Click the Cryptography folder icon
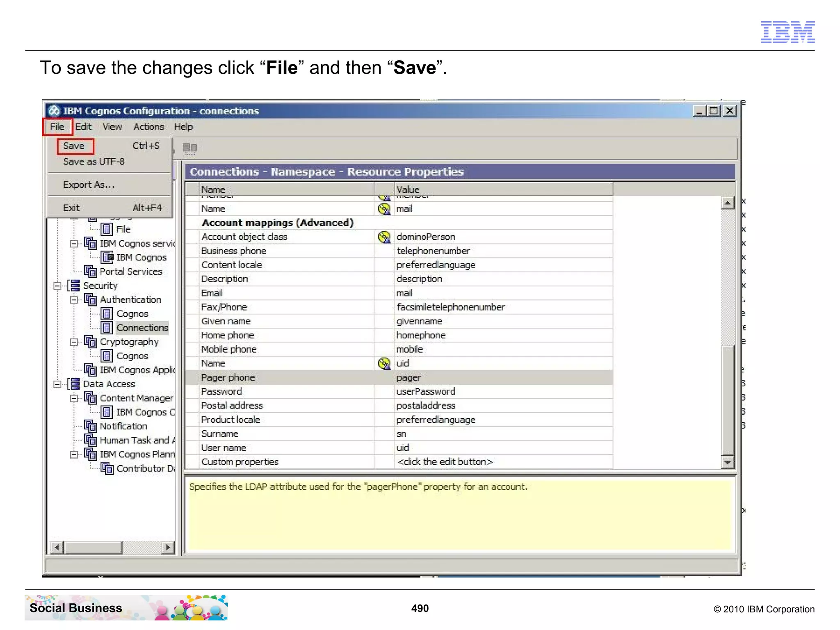The image size is (840, 630). 90,342
